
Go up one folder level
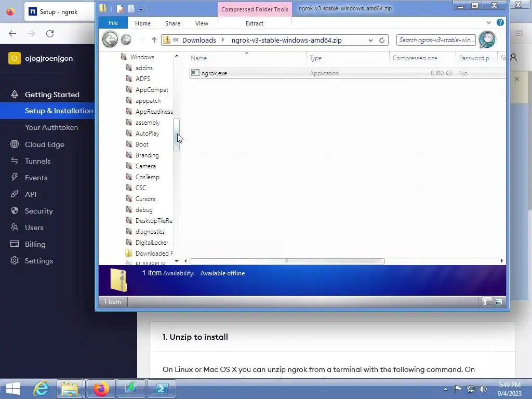(154, 40)
